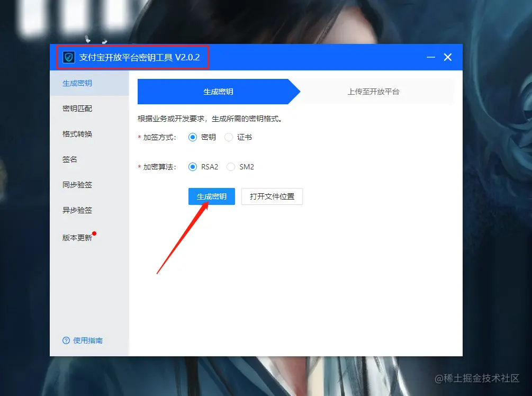Select the 上传至开放平台 step tab
This screenshot has width=532, height=396.
click(373, 92)
